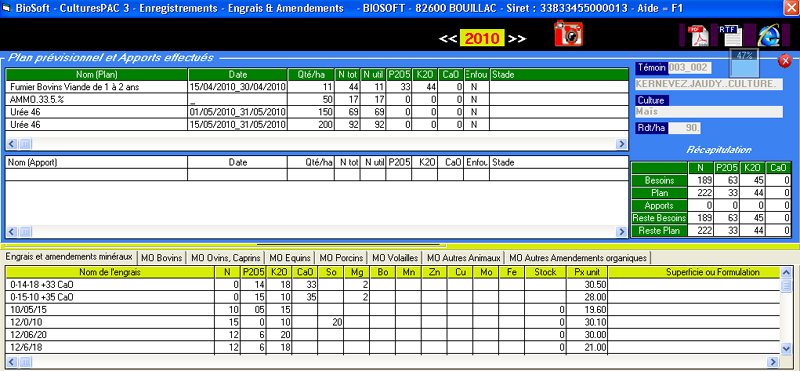Advance to next year with >> arrows
800x371 pixels.
517,39
